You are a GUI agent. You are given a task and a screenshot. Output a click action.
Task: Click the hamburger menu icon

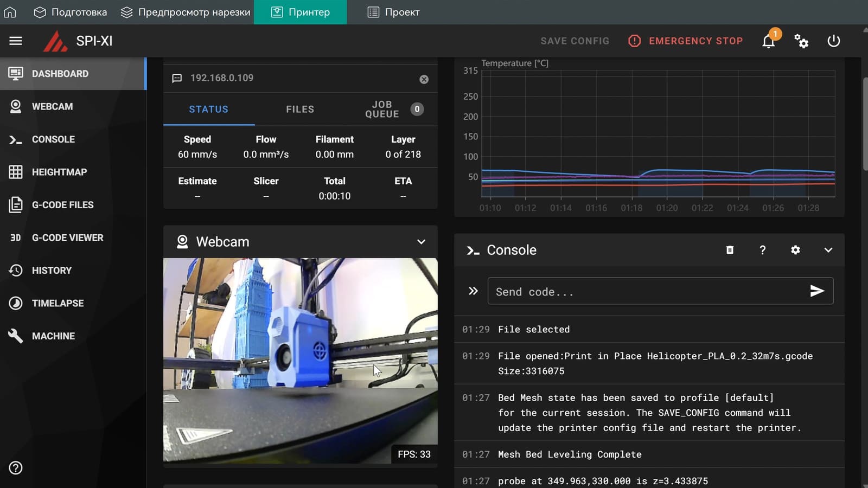pyautogui.click(x=16, y=41)
